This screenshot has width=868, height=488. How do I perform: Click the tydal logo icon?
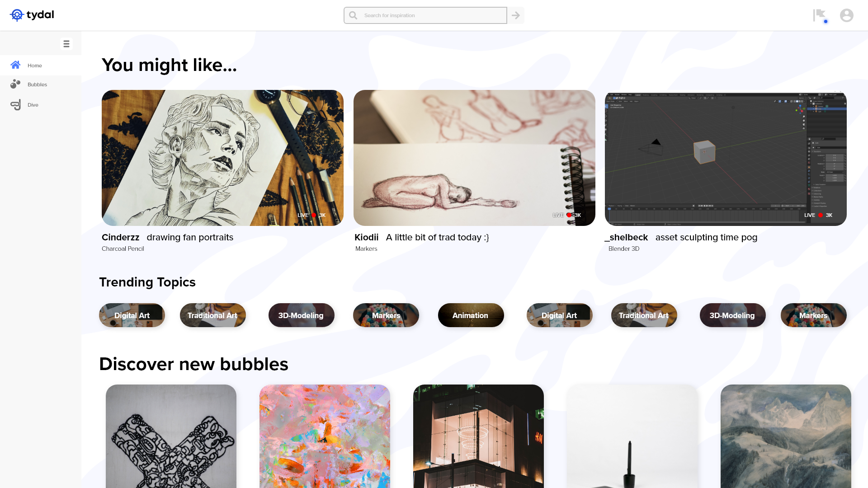tap(17, 15)
